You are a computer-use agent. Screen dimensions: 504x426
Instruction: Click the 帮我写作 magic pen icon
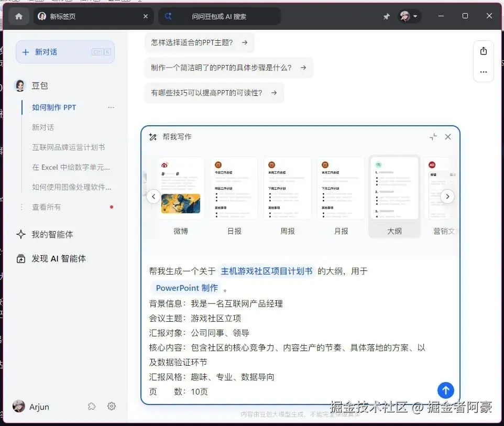click(x=153, y=137)
